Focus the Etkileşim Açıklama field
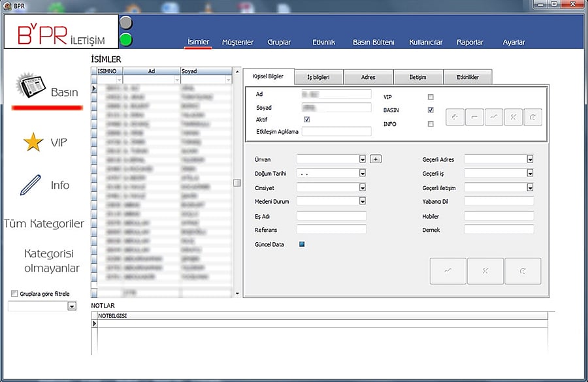Viewport: 588px width, 382px height. click(336, 131)
